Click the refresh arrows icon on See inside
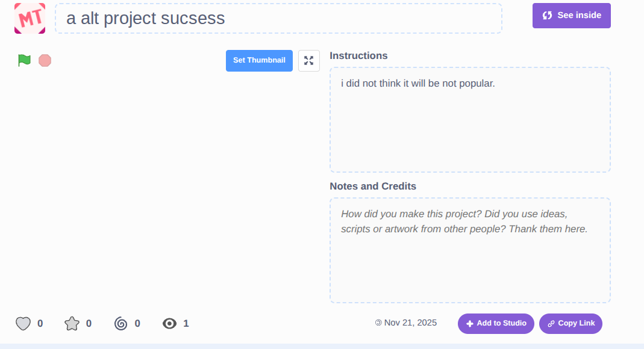The width and height of the screenshot is (644, 349). click(548, 16)
